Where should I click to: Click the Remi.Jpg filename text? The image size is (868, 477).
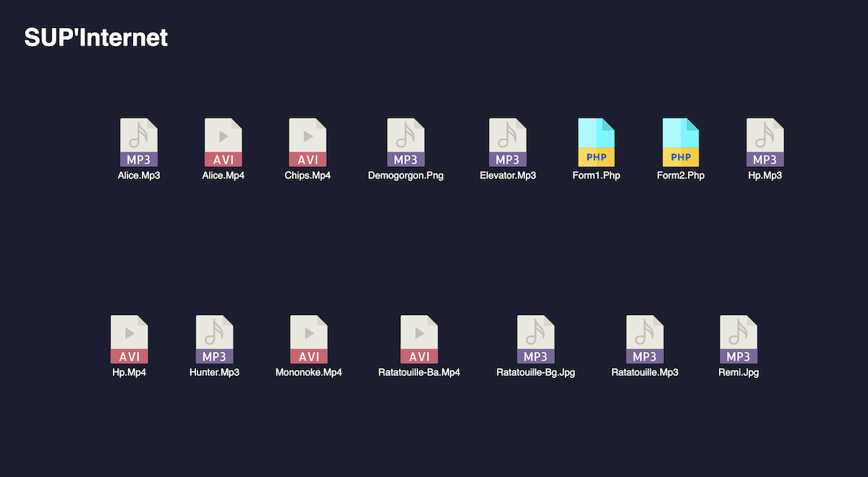click(x=739, y=373)
